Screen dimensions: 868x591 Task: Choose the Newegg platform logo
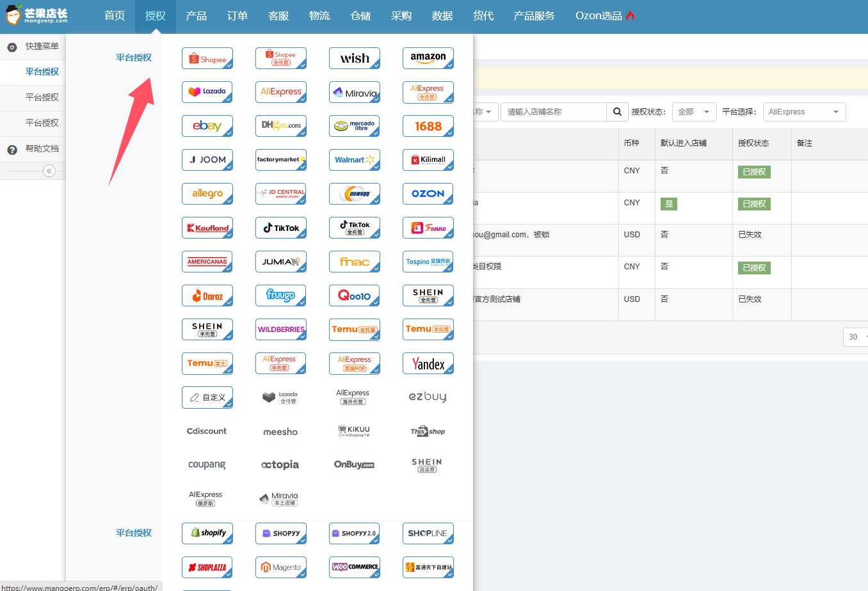coord(355,194)
